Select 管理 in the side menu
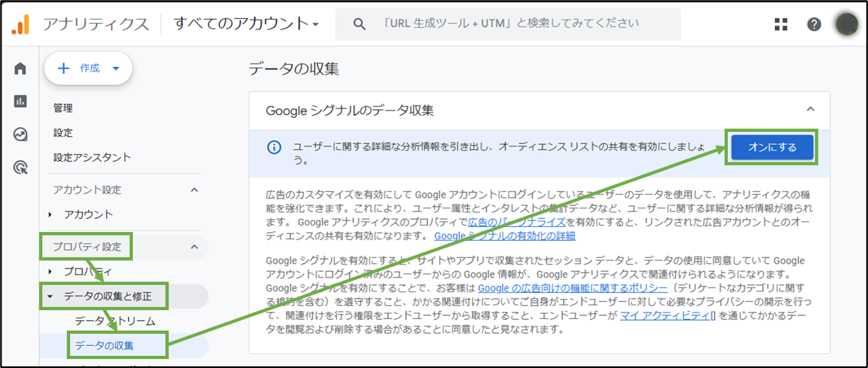 63,108
